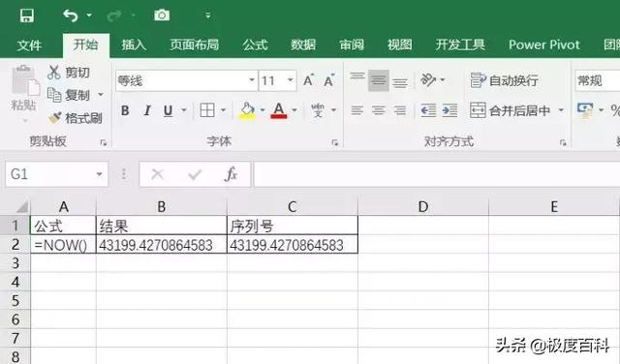Open the undo history dropdown arrow
This screenshot has width=620, height=364.
pyautogui.click(x=89, y=15)
